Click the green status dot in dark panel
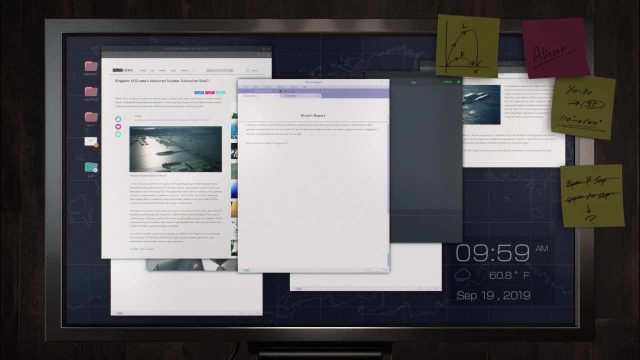This screenshot has height=360, width=640. point(458,82)
